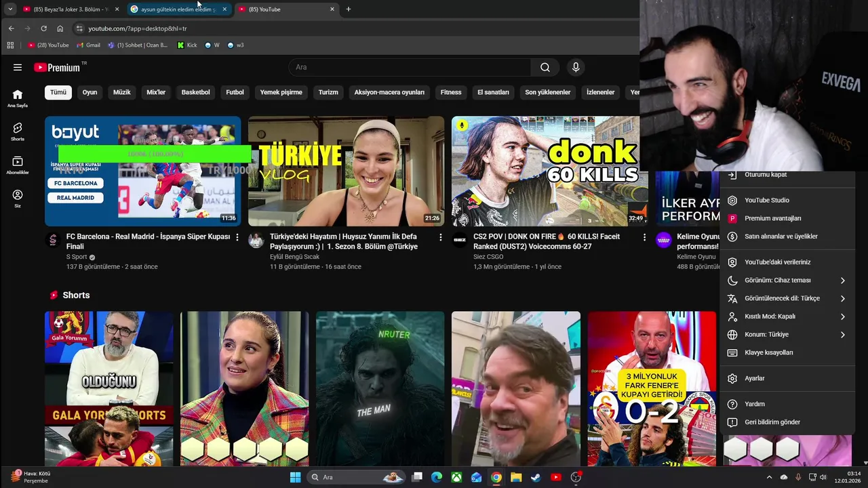The height and width of the screenshot is (488, 868).
Task: Click Siez CSGO channel avatar
Action: 460,240
